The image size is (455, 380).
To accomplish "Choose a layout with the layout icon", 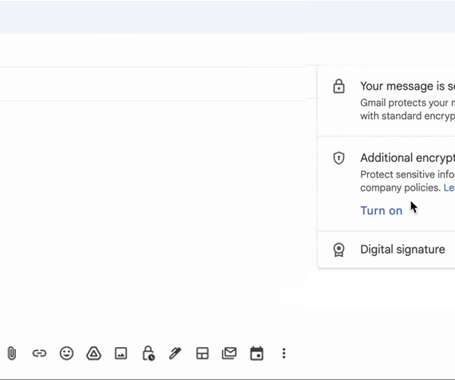I will (202, 353).
